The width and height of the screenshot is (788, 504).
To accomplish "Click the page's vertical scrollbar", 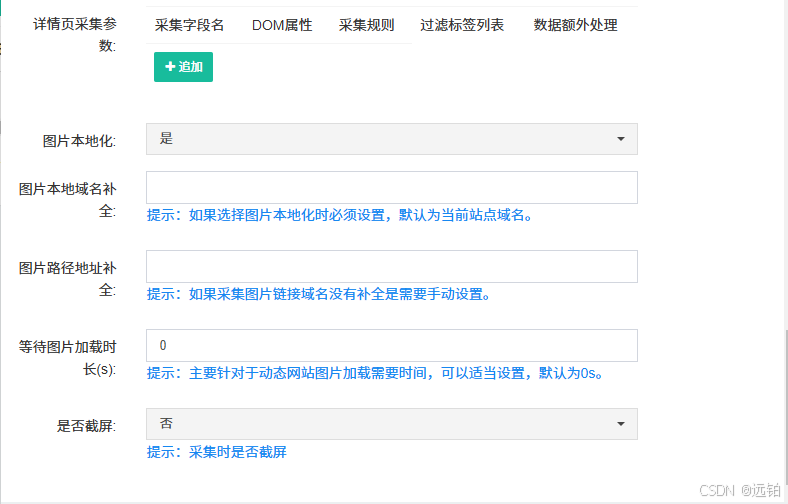I will click(784, 407).
